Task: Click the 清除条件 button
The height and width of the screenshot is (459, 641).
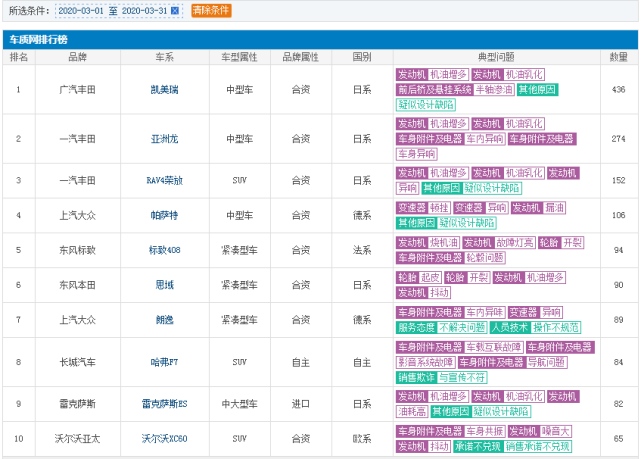Action: point(210,10)
